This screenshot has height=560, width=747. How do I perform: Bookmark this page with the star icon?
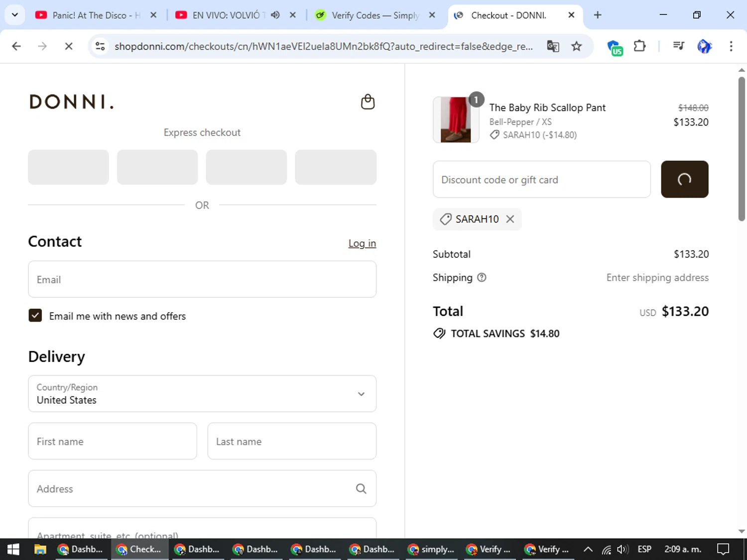(577, 46)
